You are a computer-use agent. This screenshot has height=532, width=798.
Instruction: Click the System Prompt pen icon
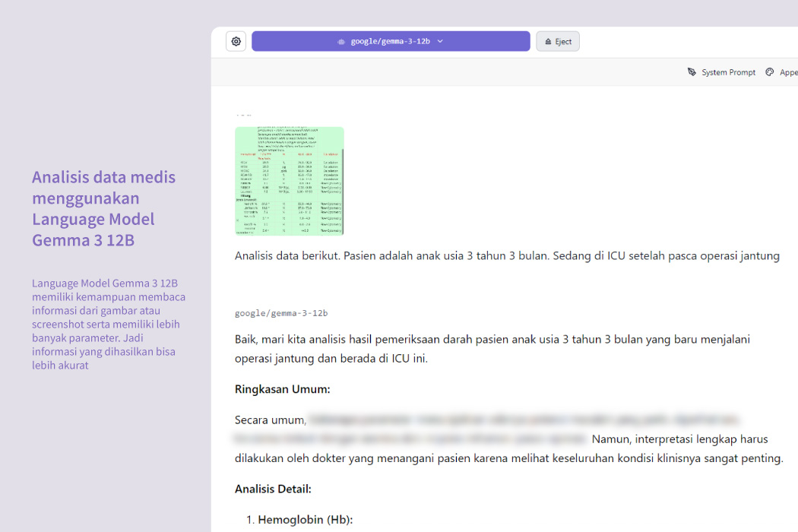pyautogui.click(x=692, y=71)
